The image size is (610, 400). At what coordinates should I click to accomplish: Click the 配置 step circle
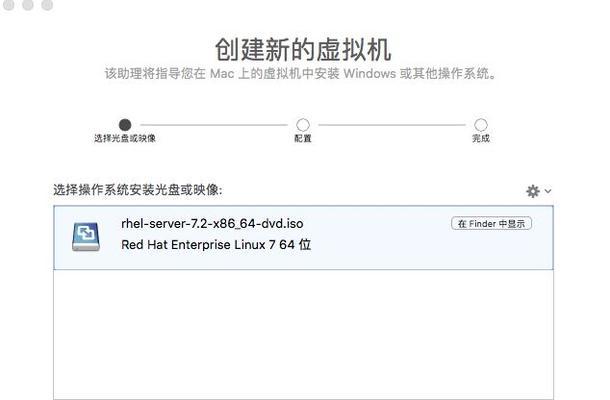tap(303, 125)
